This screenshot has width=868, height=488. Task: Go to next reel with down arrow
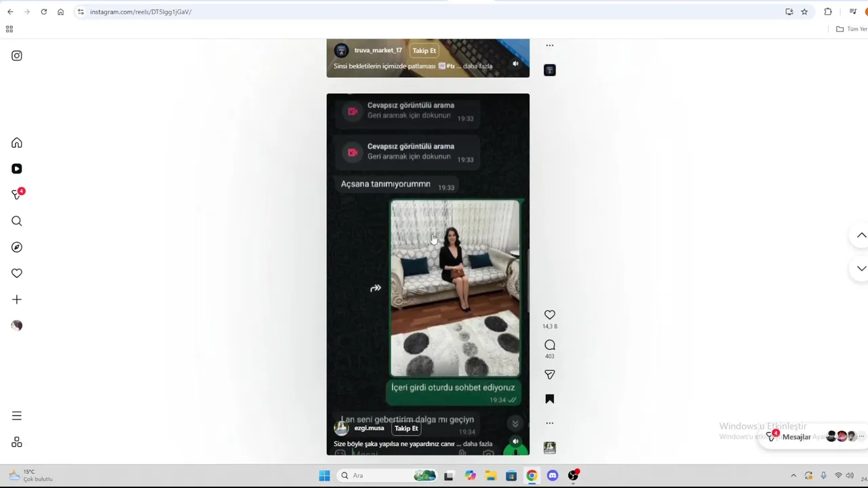coord(861,268)
